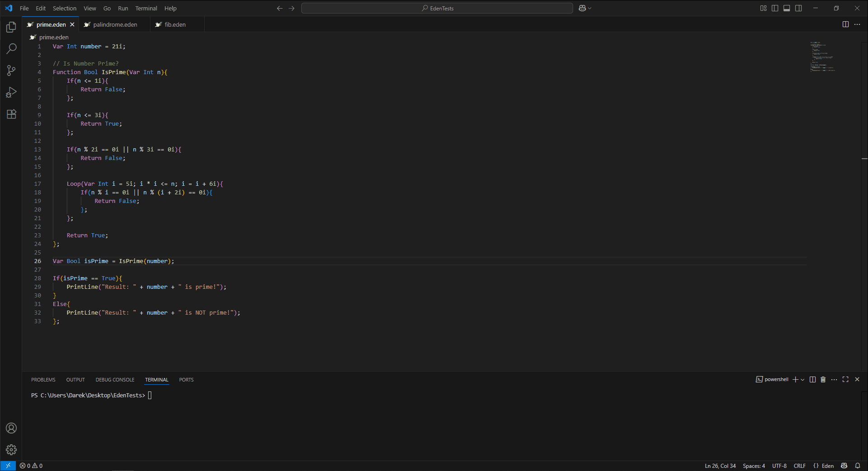The height and width of the screenshot is (471, 868).
Task: Split the editor to the right
Action: tap(845, 24)
